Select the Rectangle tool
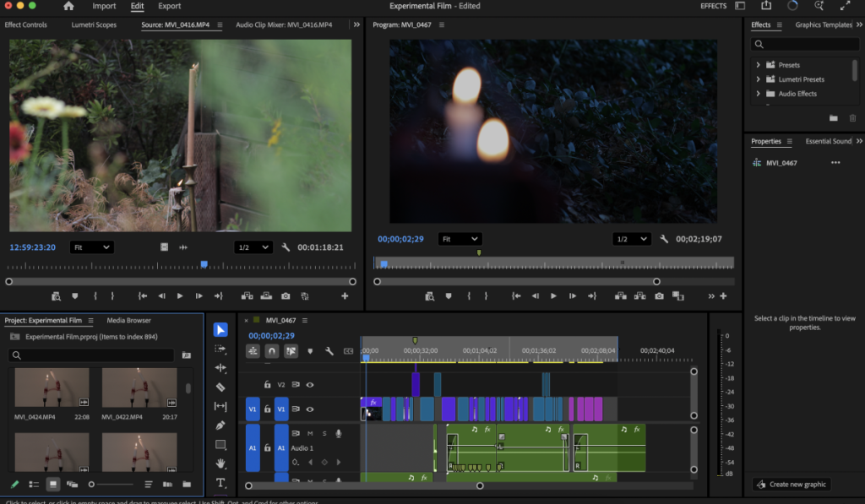The width and height of the screenshot is (865, 504). 220,444
